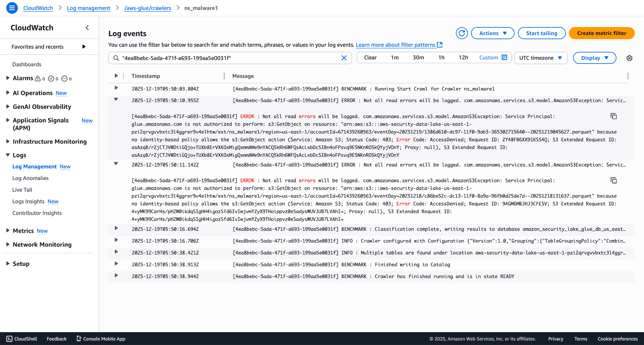Focus the log filter search field
This screenshot has height=345, width=644.
(x=230, y=58)
